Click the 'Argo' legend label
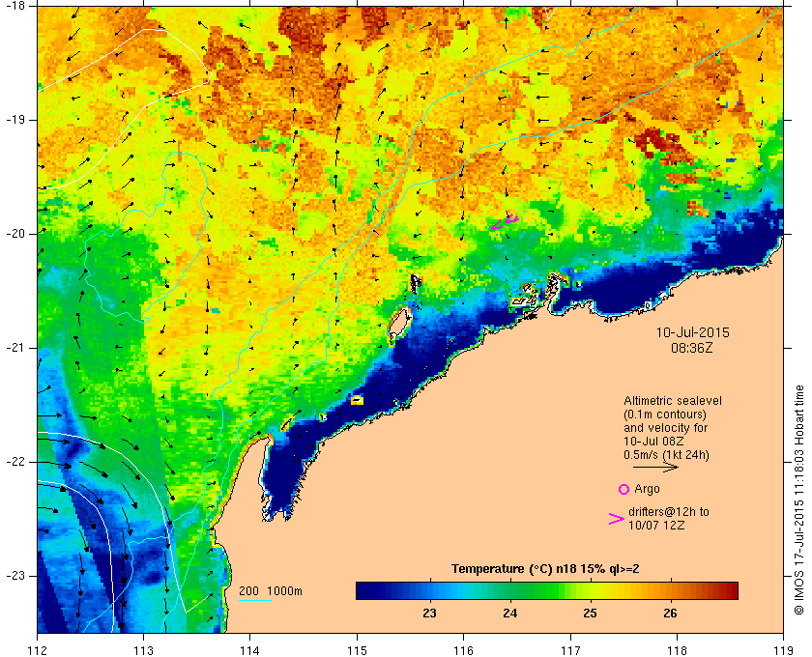The width and height of the screenshot is (812, 657). coord(647,489)
